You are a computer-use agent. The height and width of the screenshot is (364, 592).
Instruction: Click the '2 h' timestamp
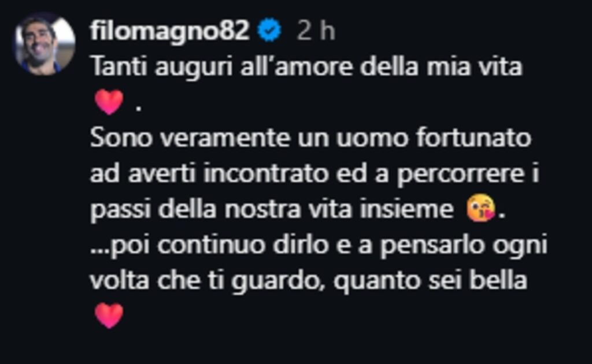(316, 31)
